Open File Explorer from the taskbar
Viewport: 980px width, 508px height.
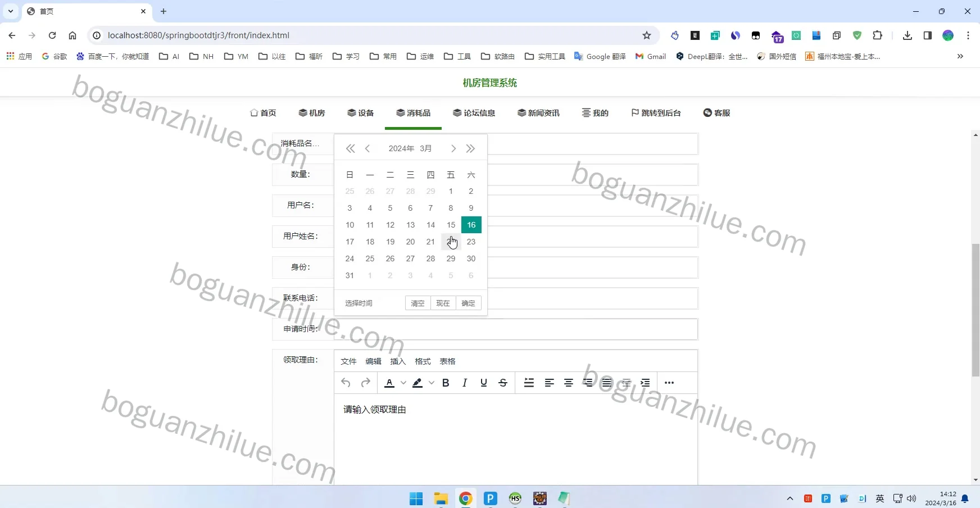(x=441, y=498)
